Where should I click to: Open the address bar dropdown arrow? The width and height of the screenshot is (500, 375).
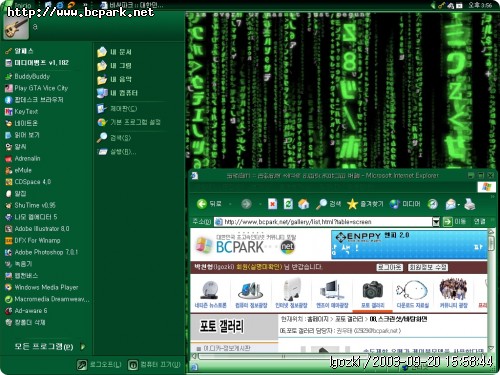tap(436, 222)
